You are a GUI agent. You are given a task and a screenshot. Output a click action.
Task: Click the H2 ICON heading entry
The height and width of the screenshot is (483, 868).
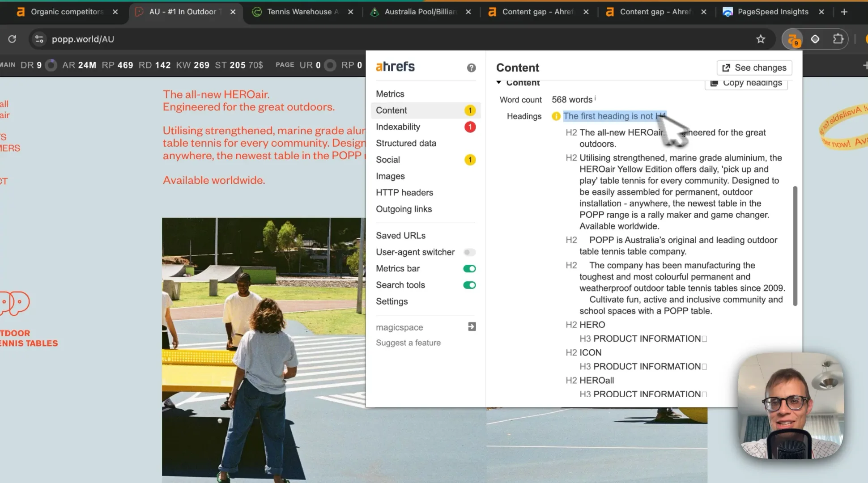583,352
